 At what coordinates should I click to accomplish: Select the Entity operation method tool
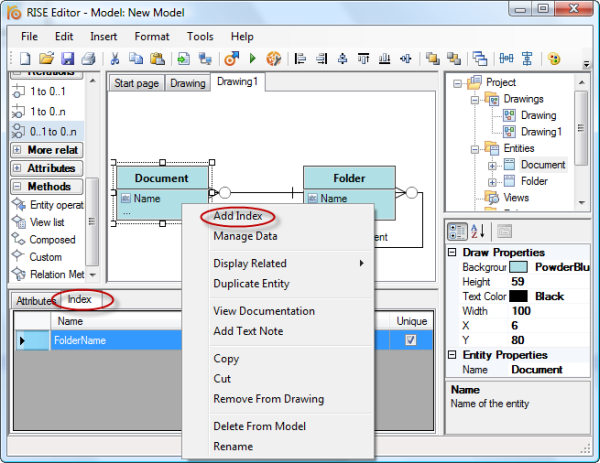click(x=51, y=204)
